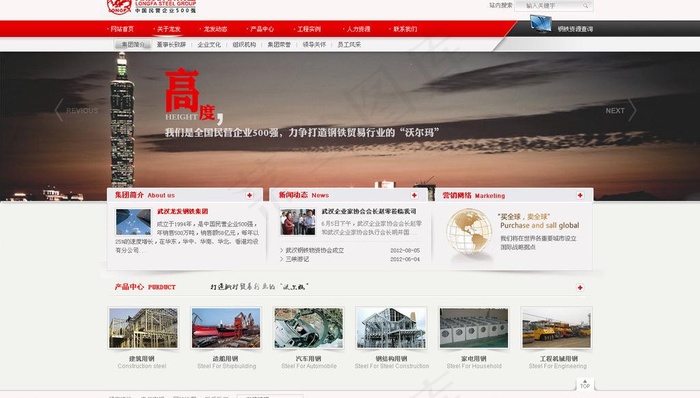Select the 集团荣誉 sub-nav tab
Screen dimensions: 700x398
click(279, 45)
